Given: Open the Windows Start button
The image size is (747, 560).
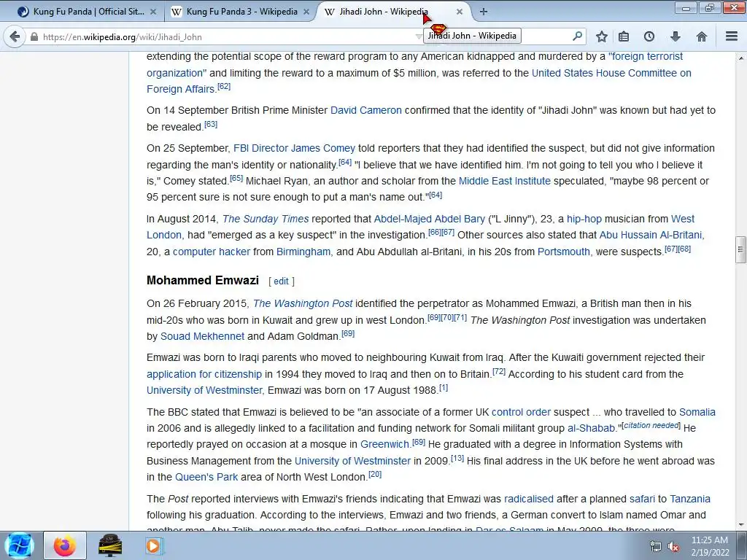Looking at the screenshot, I should click(19, 545).
